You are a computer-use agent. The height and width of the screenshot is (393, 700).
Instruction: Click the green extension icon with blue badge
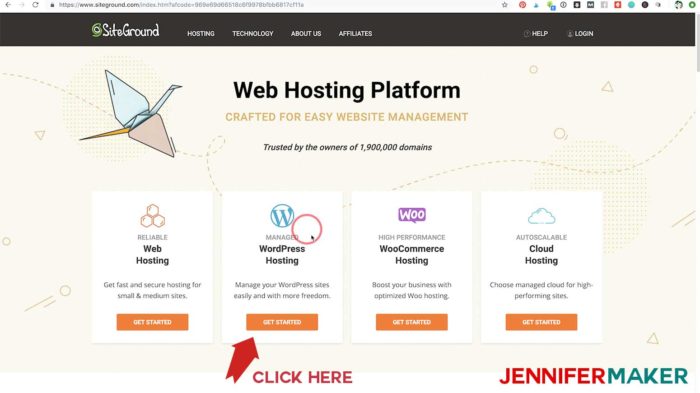(551, 5)
